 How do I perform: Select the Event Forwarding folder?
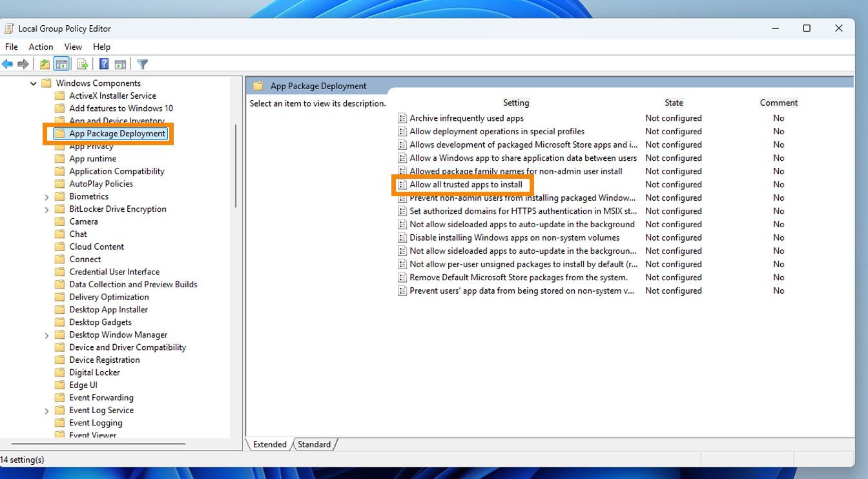[x=101, y=398]
